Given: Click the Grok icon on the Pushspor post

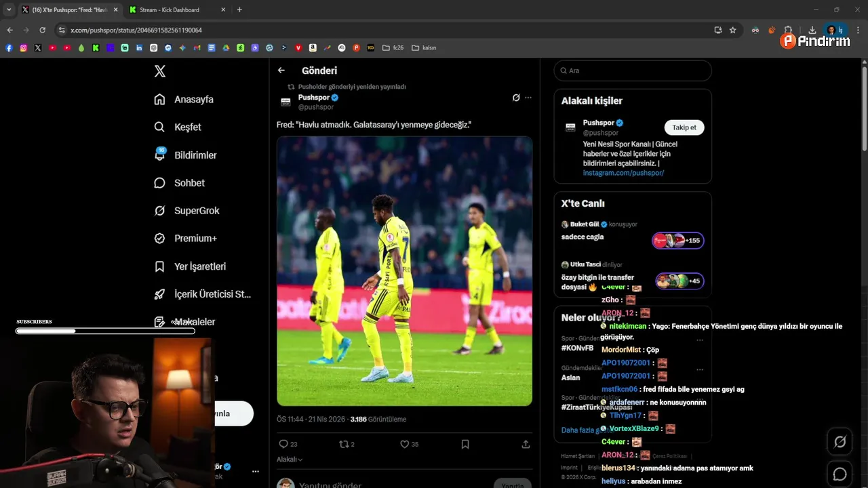Looking at the screenshot, I should click(x=516, y=98).
